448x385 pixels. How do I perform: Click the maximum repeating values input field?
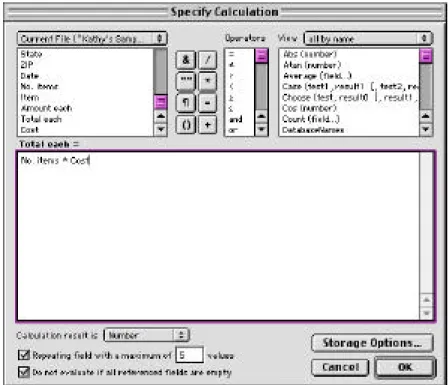pos(189,355)
